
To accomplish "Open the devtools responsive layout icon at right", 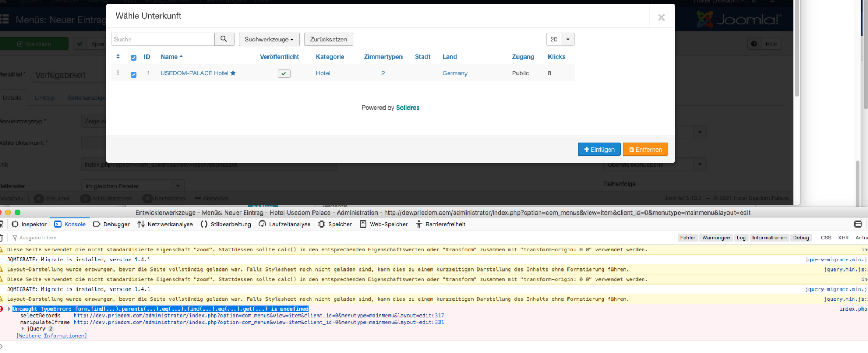I will (x=858, y=224).
